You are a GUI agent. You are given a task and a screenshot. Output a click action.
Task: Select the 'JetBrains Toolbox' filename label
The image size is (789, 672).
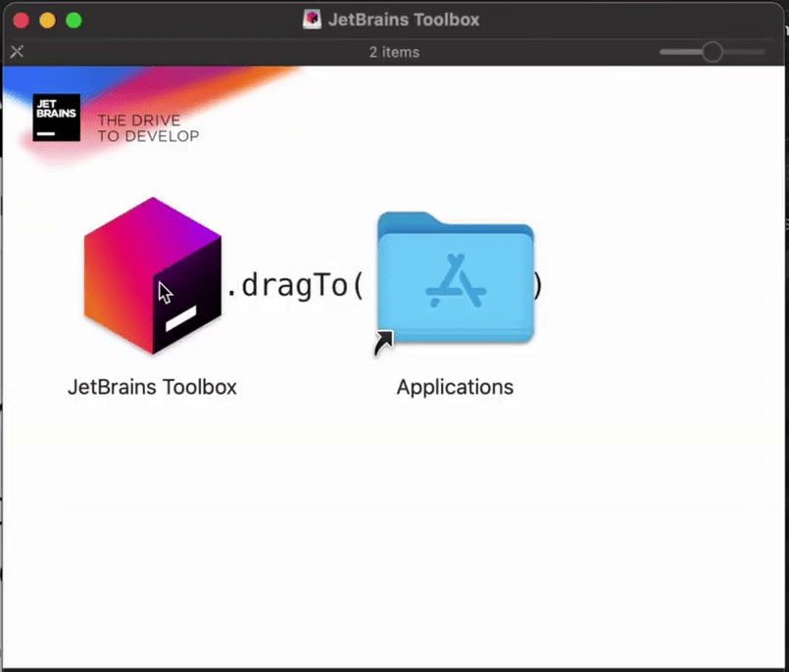click(152, 387)
